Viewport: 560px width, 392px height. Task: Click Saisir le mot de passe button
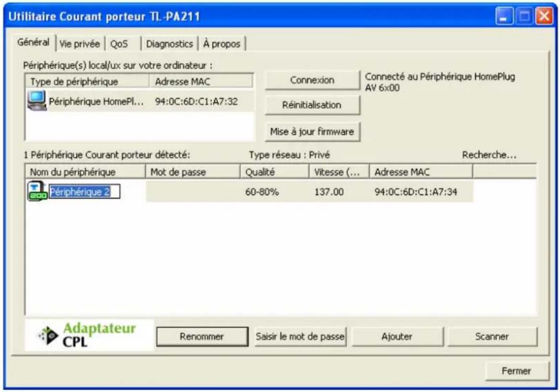coord(300,336)
